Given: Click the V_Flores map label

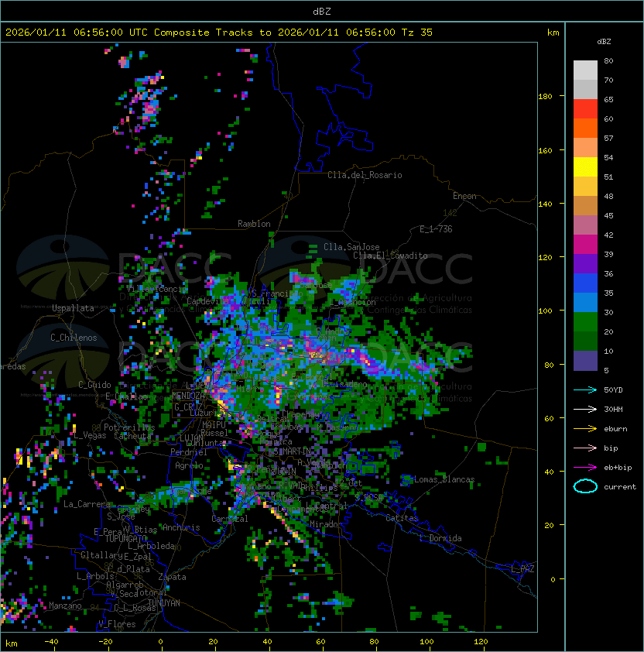Looking at the screenshot, I should pyautogui.click(x=117, y=624).
